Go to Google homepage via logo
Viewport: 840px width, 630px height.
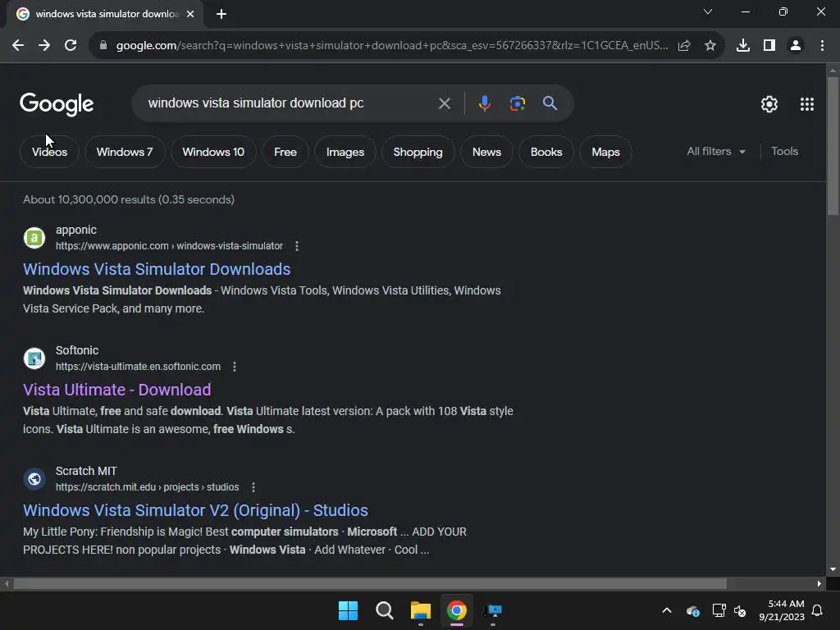point(57,104)
